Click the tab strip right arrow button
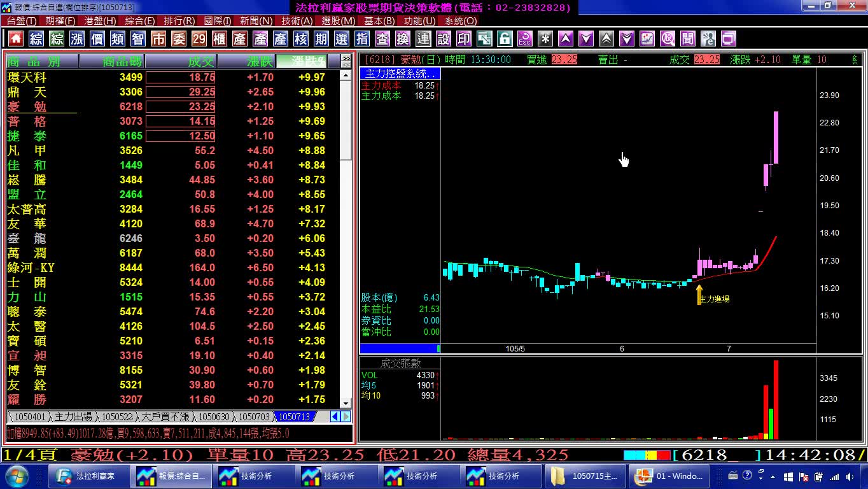 pyautogui.click(x=346, y=416)
